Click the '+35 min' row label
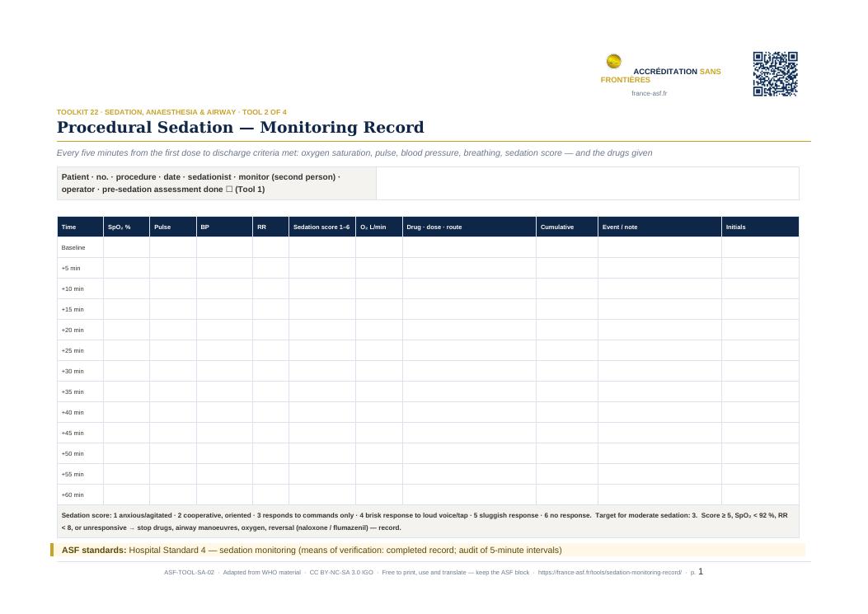Image resolution: width=868 pixels, height=614 pixels. point(73,392)
